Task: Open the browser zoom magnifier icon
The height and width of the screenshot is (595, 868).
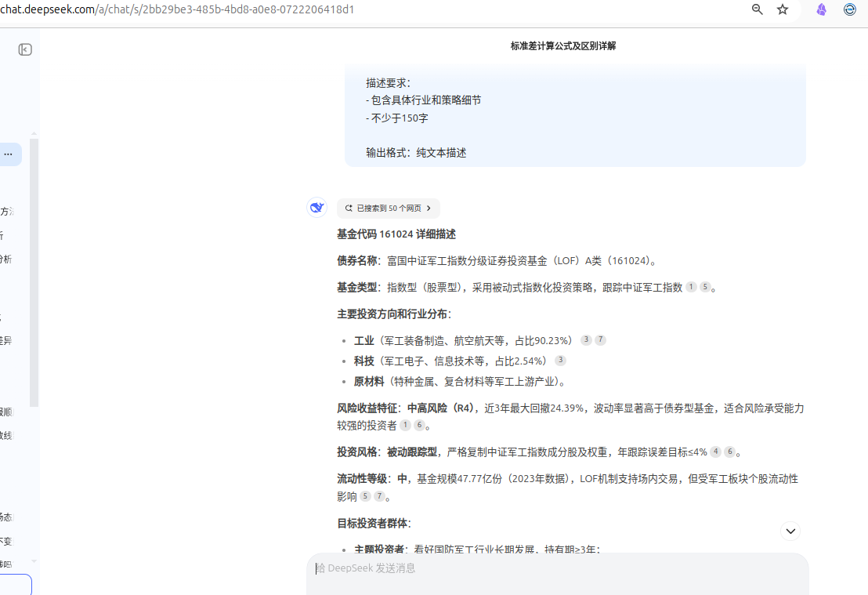Action: click(757, 9)
